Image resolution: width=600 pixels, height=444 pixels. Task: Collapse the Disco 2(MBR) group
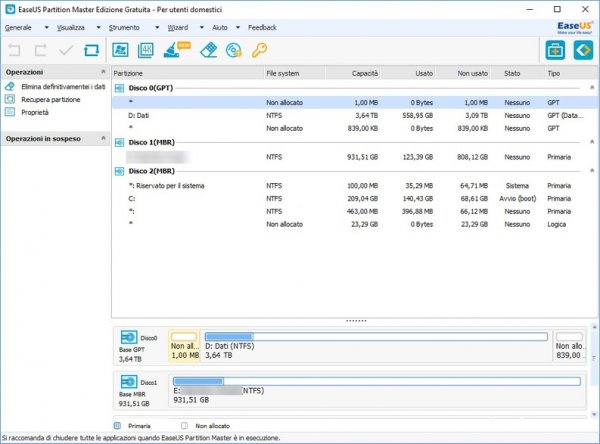592,171
